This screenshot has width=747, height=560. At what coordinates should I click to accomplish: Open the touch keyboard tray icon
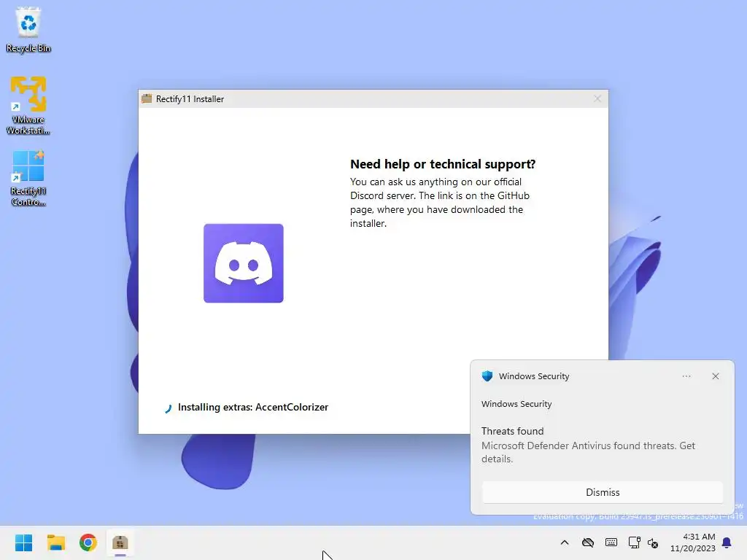[611, 542]
